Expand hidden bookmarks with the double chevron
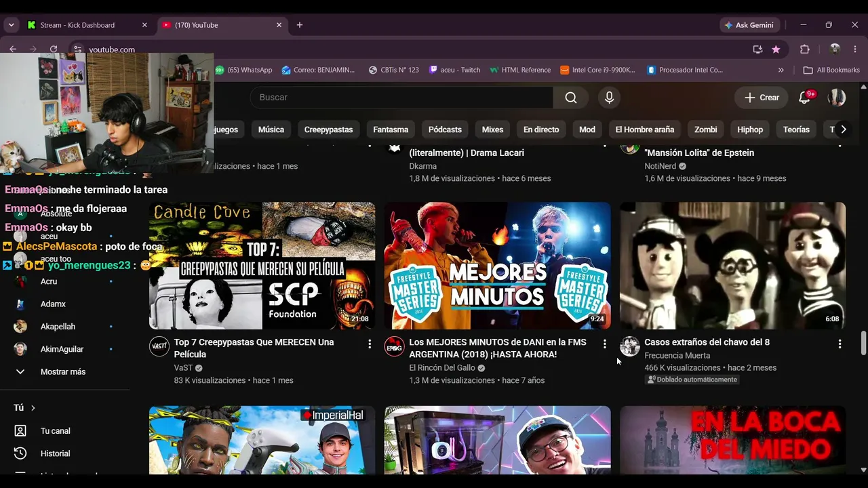 (x=781, y=70)
